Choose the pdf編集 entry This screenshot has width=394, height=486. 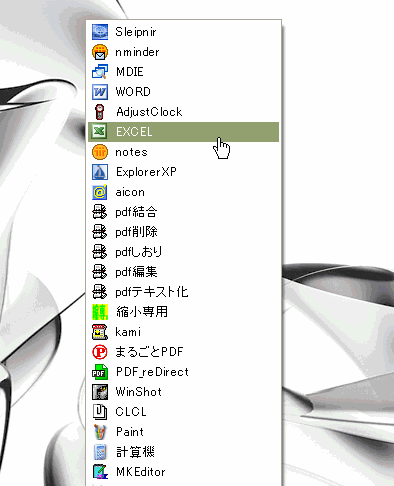click(x=183, y=272)
